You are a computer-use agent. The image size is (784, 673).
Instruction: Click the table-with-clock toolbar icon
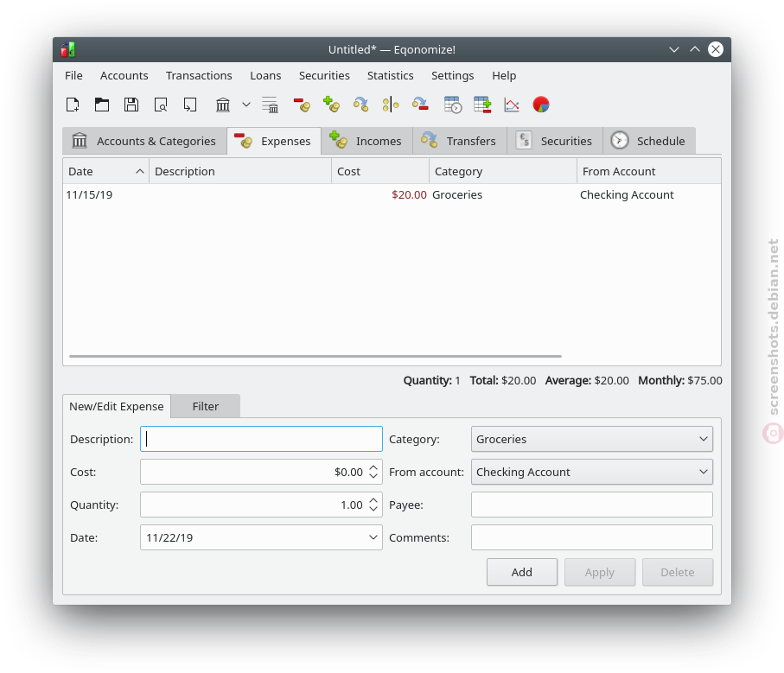pos(453,105)
